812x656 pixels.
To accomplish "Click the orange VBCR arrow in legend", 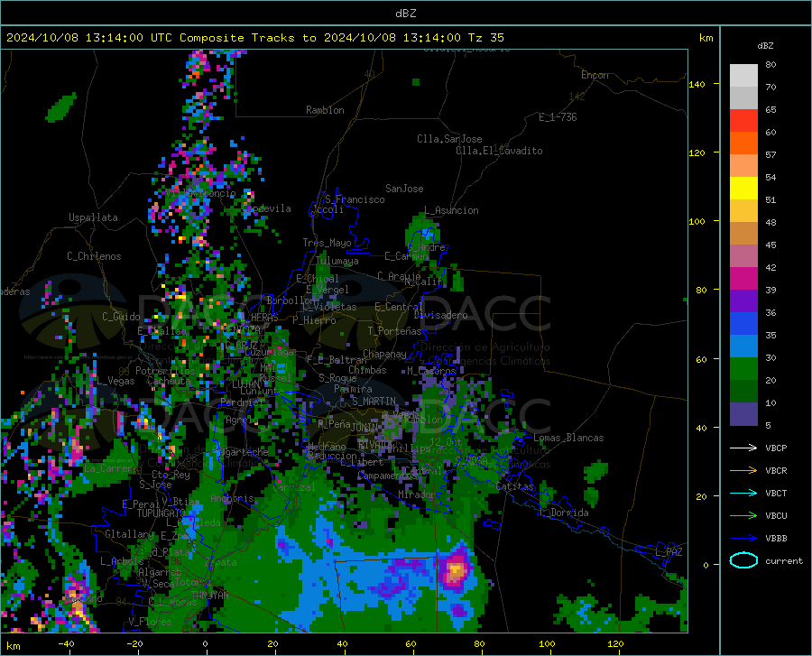I will tap(743, 471).
